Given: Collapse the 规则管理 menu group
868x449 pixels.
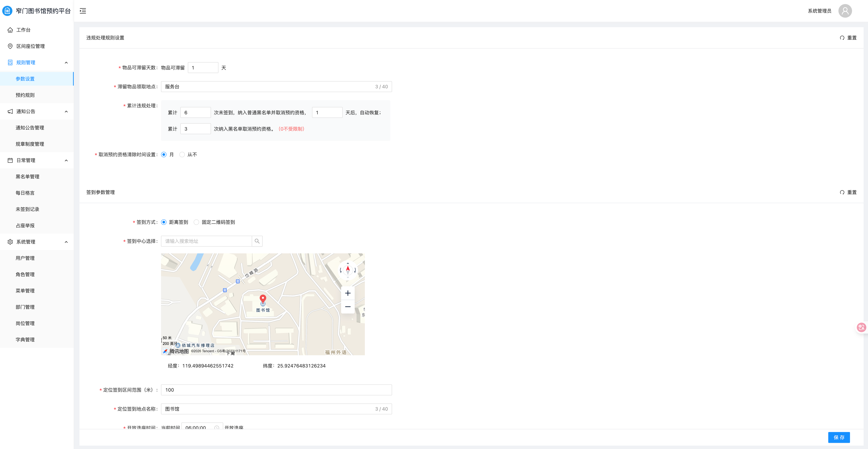Looking at the screenshot, I should (66, 63).
